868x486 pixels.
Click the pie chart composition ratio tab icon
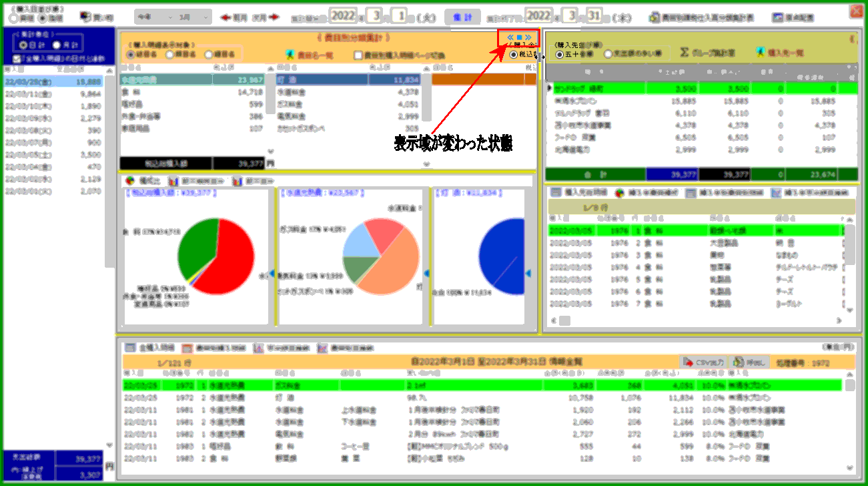pos(130,181)
